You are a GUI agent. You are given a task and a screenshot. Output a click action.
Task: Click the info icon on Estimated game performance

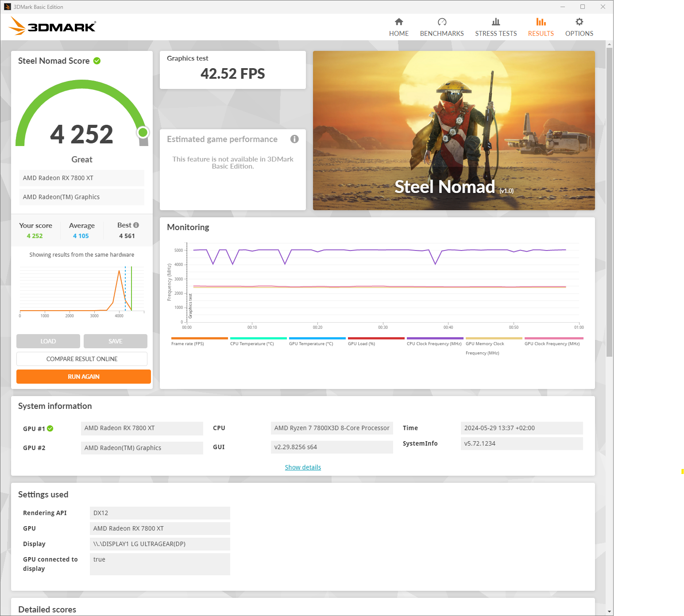coord(294,139)
